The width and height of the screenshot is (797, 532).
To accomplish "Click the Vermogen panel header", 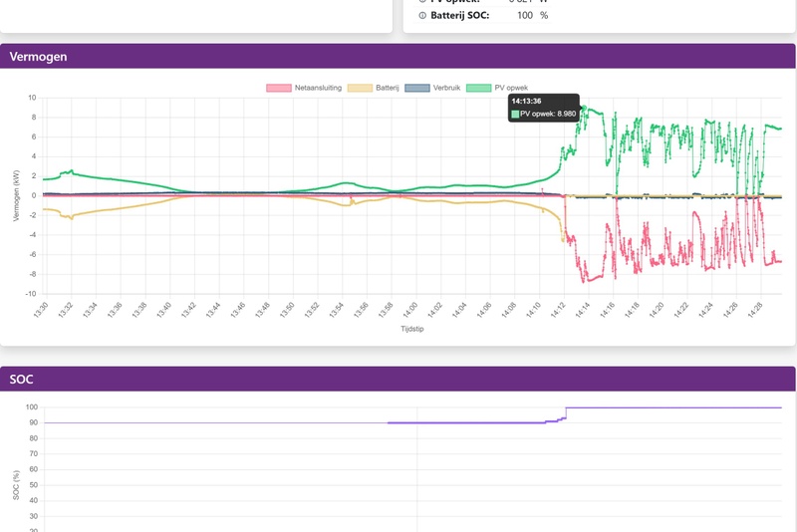I will coord(398,57).
